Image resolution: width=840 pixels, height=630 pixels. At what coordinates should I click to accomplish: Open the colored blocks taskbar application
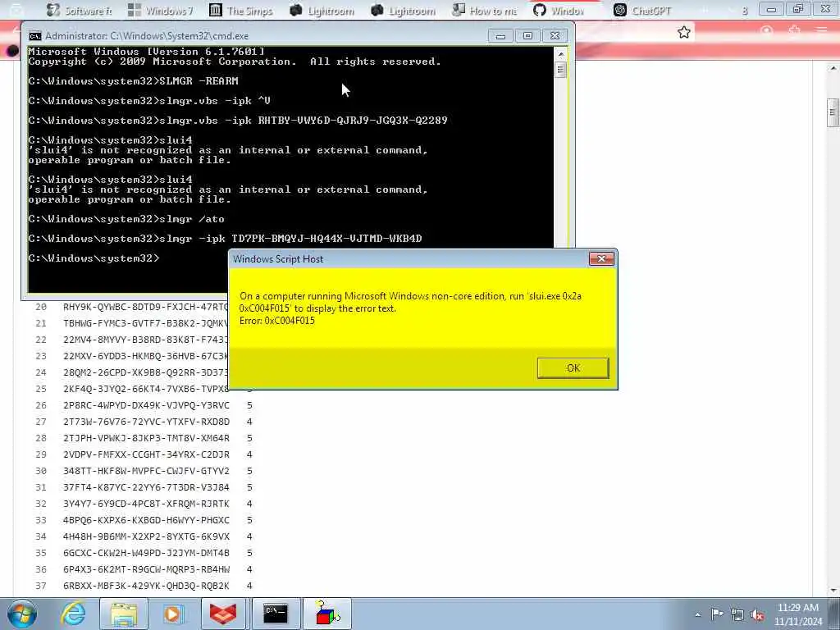click(327, 614)
